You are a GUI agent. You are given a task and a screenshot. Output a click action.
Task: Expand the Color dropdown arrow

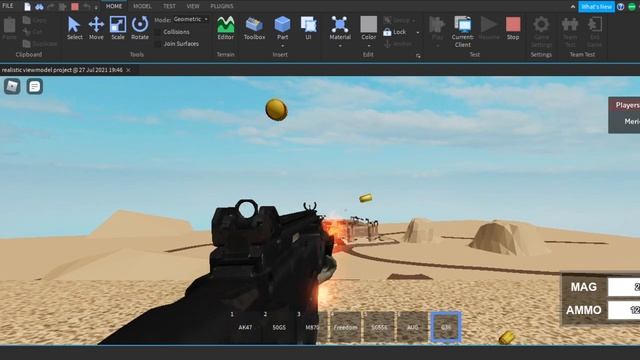[x=369, y=46]
